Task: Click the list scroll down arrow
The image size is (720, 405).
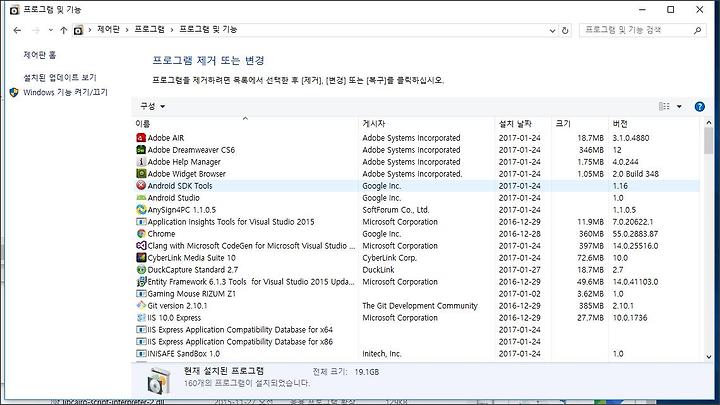Action: 709,356
